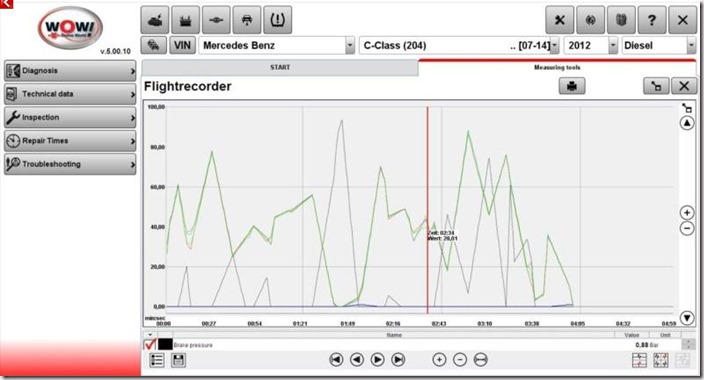Switch to the Measuring tools tab
Viewport: 704px width, 380px height.
tap(557, 67)
